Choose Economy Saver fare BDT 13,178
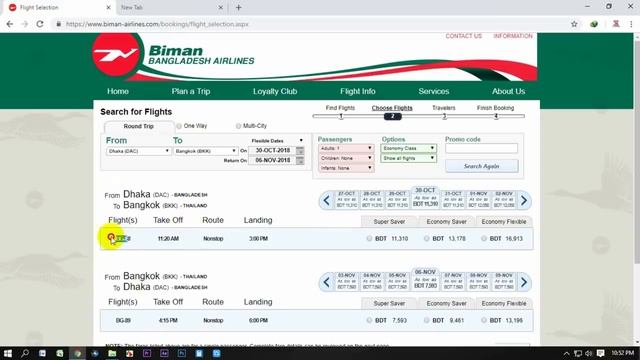Viewport: 640px width, 360px height. pos(427,238)
